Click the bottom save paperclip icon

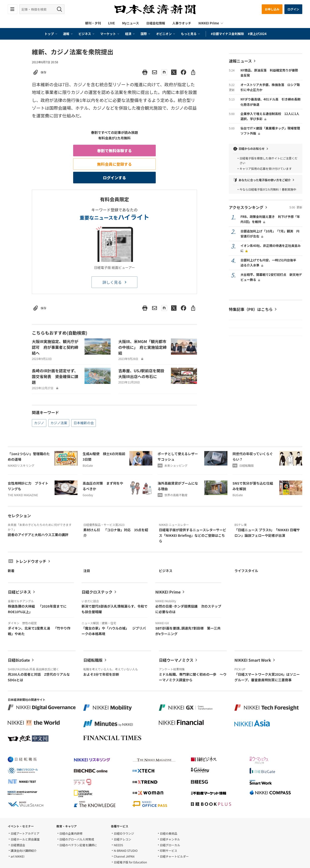coord(35,308)
